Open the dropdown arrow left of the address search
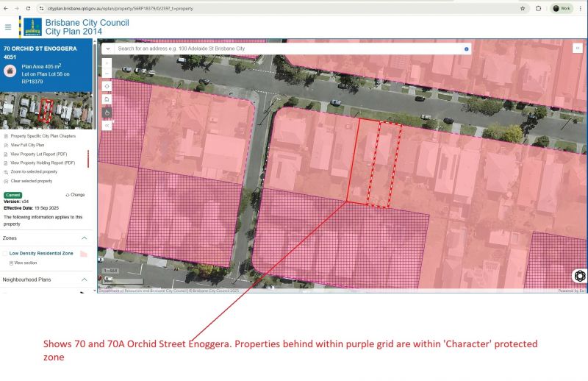588x381 pixels. click(x=107, y=49)
